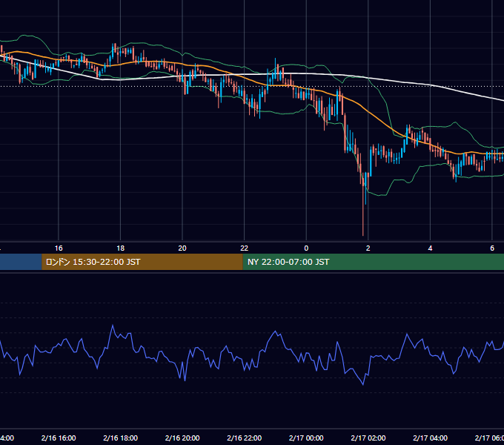The image size is (504, 445).
Task: Click the 2/16 16:00 time label
Action: (x=59, y=438)
